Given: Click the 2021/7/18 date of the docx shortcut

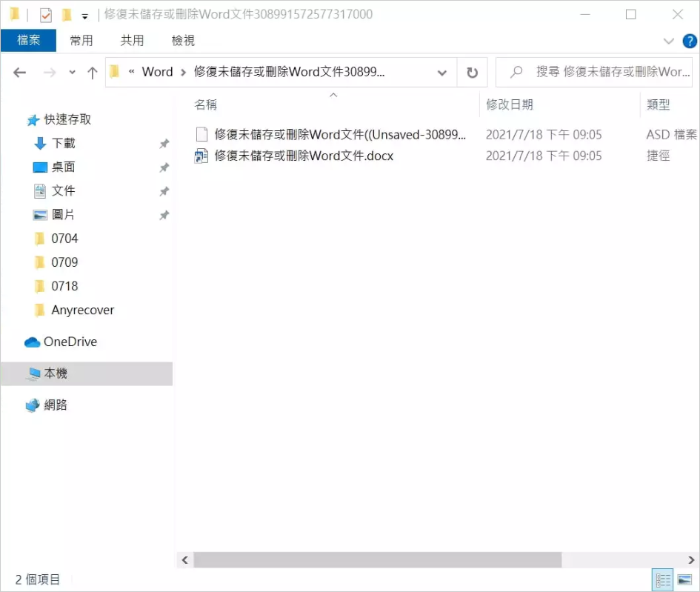Looking at the screenshot, I should [543, 156].
